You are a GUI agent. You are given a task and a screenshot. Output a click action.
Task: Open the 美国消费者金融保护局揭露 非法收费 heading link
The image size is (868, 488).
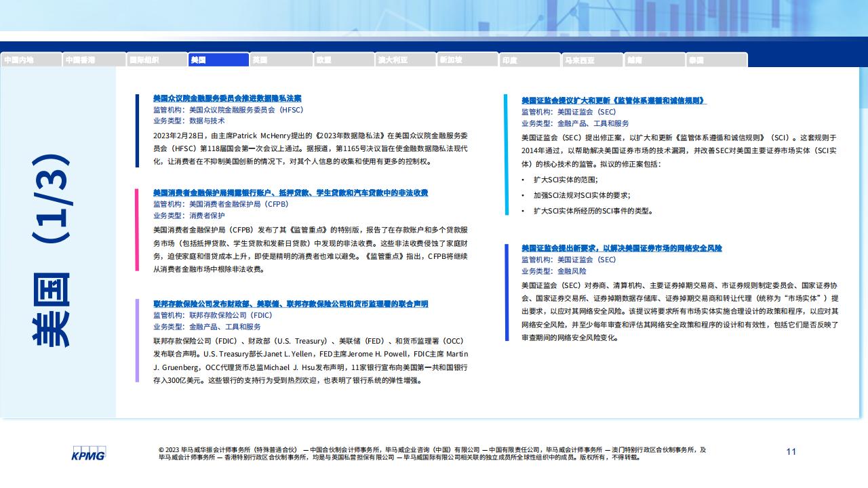pyautogui.click(x=290, y=193)
